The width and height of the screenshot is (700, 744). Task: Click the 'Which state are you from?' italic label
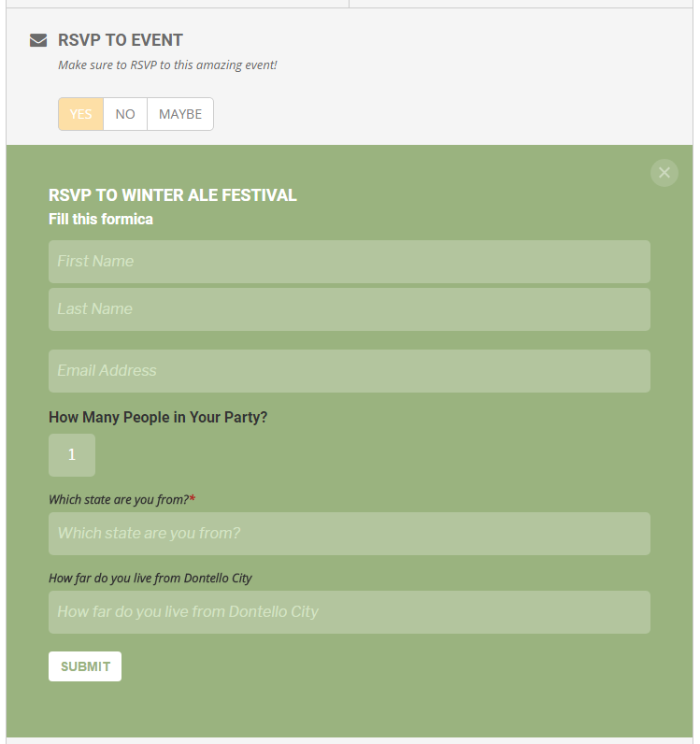[x=119, y=500]
